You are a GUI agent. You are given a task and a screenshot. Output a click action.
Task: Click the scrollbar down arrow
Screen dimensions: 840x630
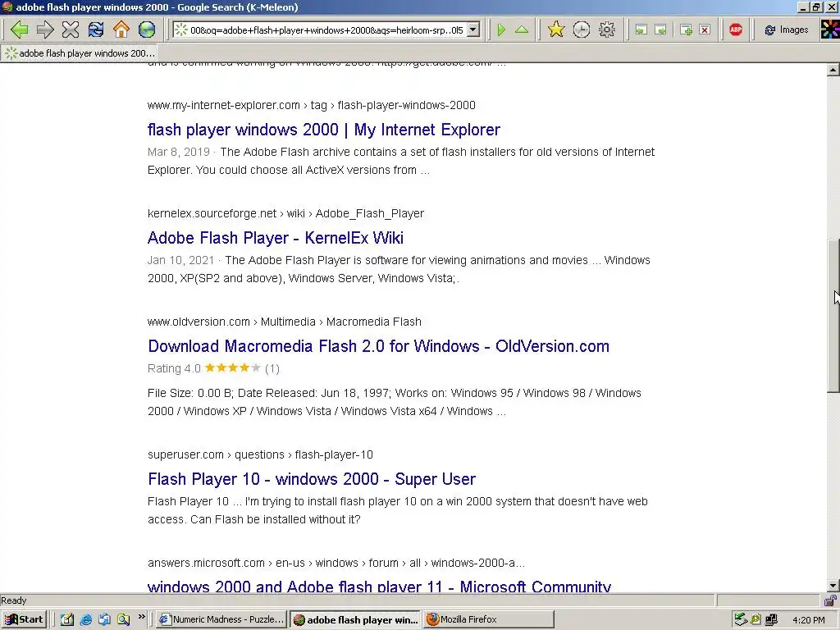pyautogui.click(x=833, y=586)
